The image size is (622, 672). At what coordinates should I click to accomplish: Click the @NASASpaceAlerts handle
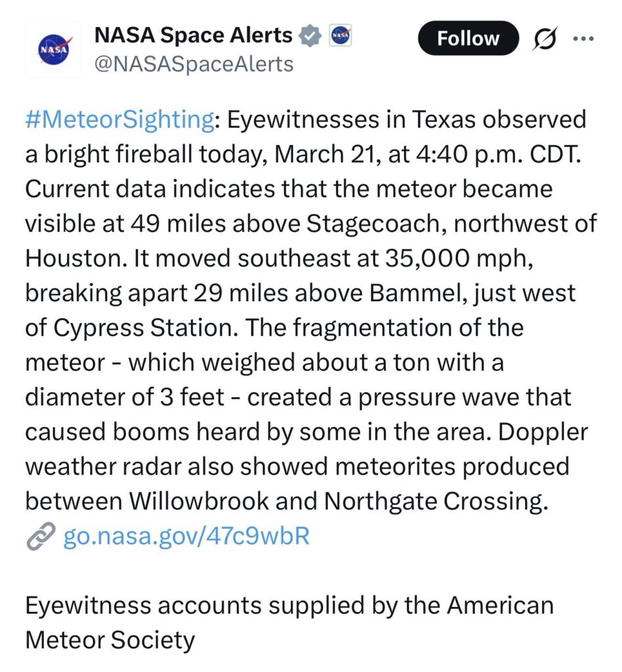click(x=194, y=64)
